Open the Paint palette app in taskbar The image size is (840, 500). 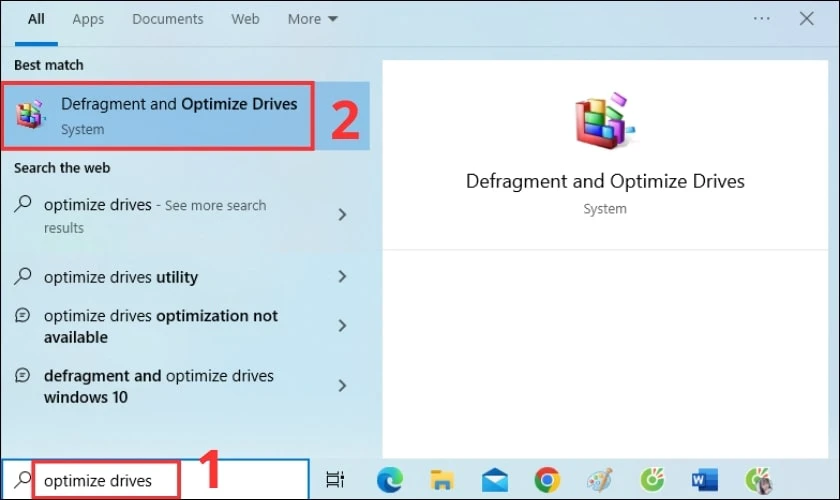[599, 480]
